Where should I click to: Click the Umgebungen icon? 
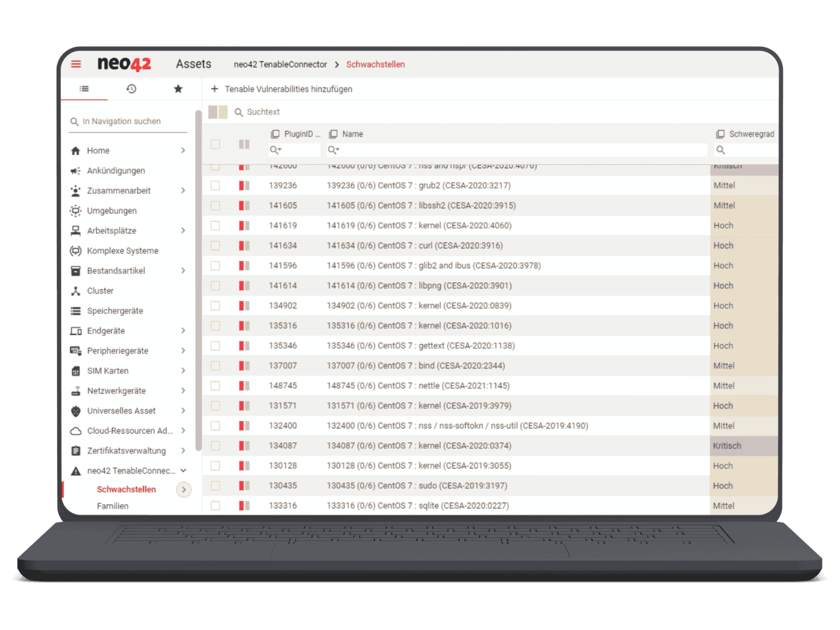76,211
